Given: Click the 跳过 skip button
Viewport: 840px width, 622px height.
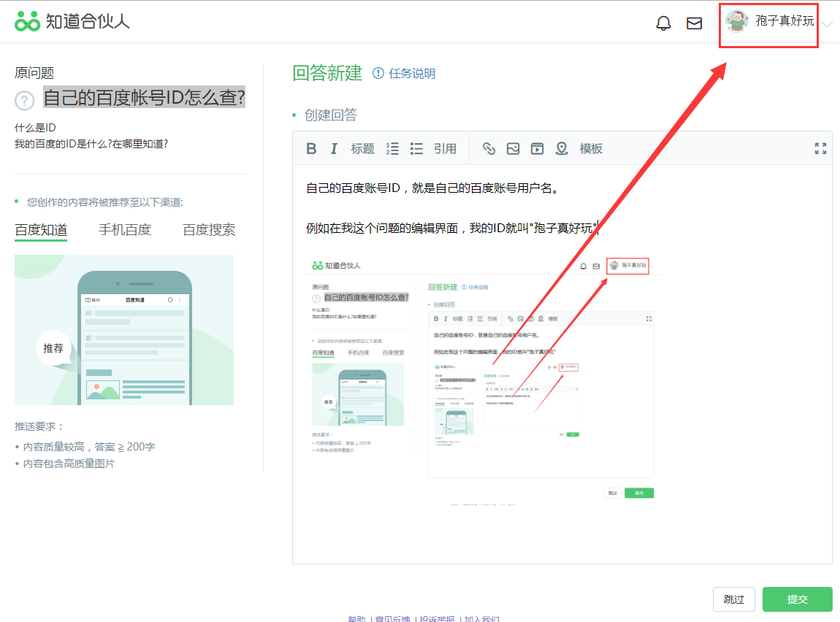Looking at the screenshot, I should [733, 599].
